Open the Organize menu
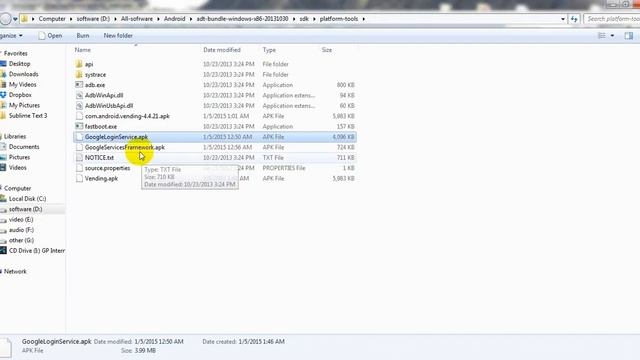This screenshot has height=360, width=640. coord(11,36)
